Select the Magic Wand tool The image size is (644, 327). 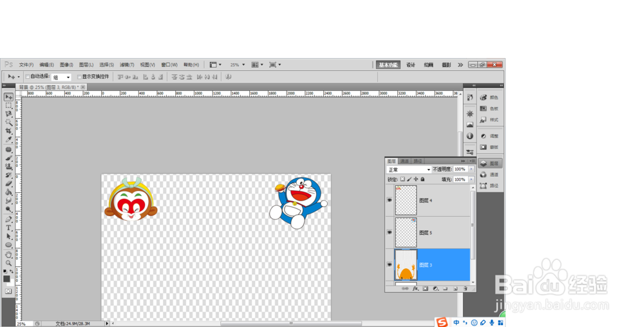[8, 122]
